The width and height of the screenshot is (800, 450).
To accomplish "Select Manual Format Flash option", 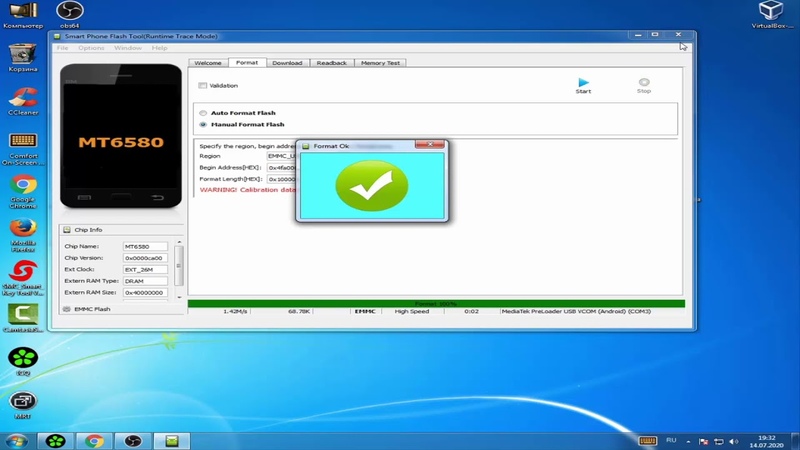I will click(x=203, y=124).
